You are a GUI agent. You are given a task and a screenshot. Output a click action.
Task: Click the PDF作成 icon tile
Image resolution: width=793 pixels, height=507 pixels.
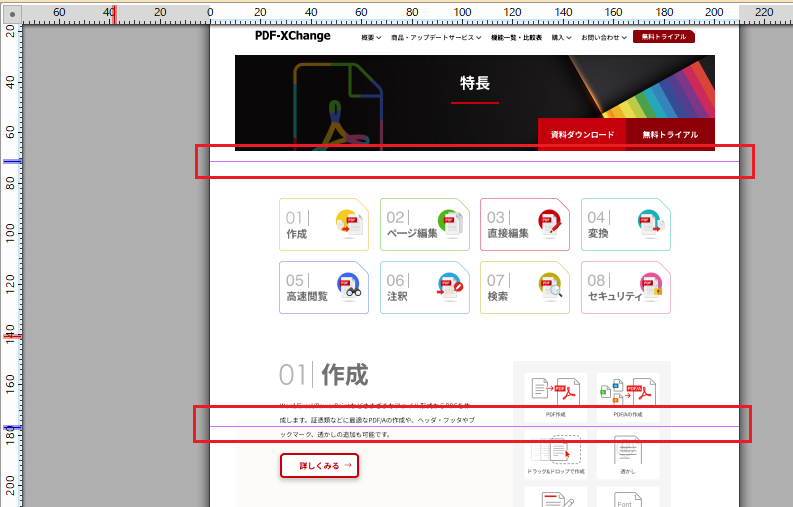(x=556, y=397)
